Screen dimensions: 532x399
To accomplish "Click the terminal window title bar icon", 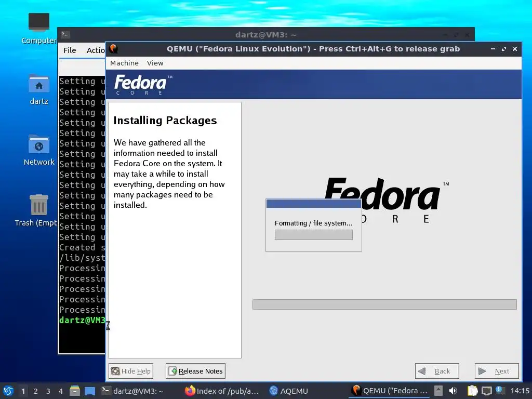I will (65, 34).
